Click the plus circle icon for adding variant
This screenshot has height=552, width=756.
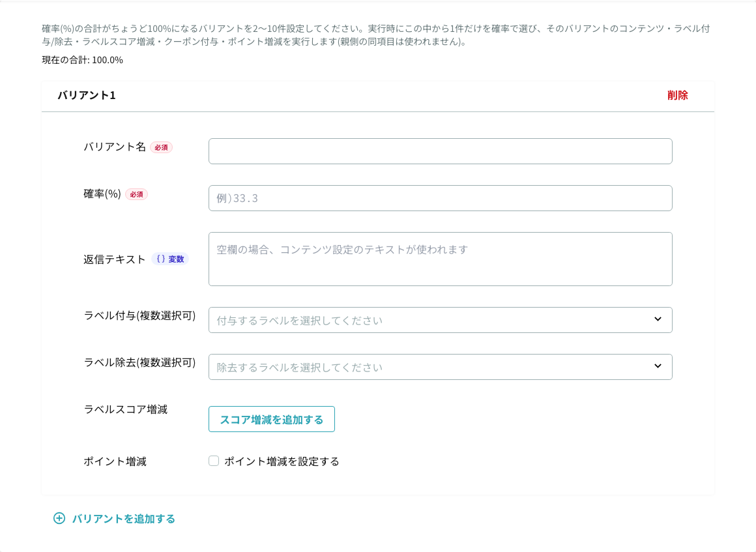point(59,518)
